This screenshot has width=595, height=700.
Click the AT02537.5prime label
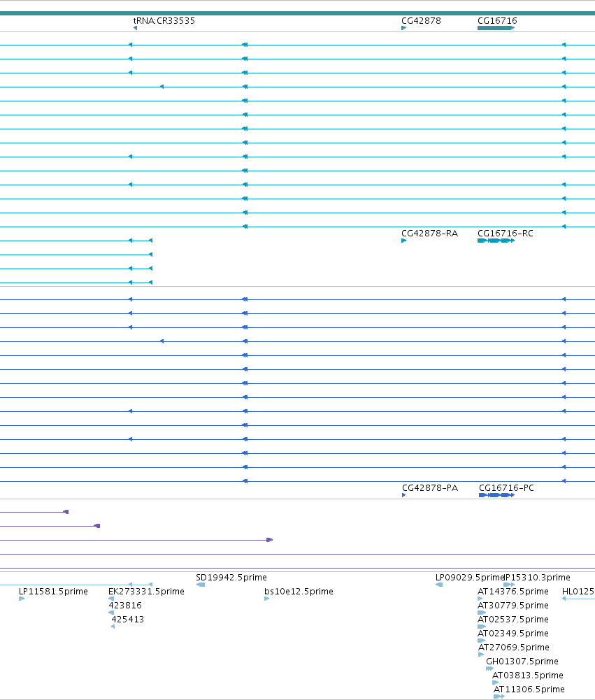pos(513,619)
